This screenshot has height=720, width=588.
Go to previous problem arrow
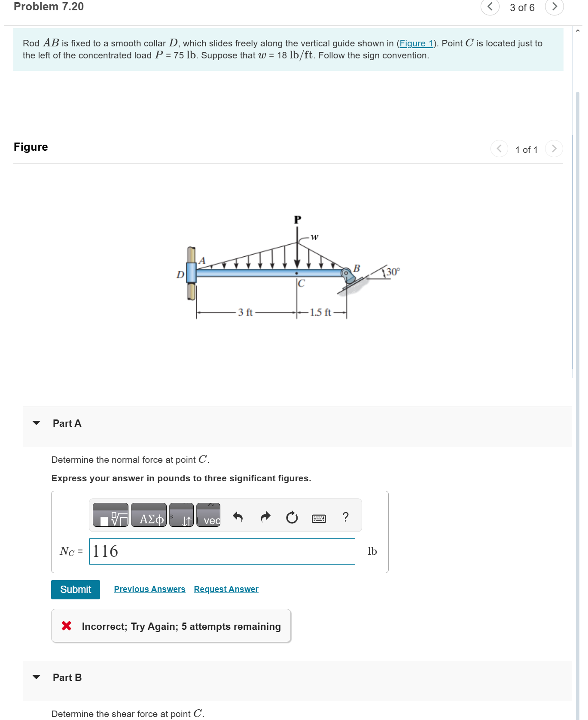click(x=490, y=7)
